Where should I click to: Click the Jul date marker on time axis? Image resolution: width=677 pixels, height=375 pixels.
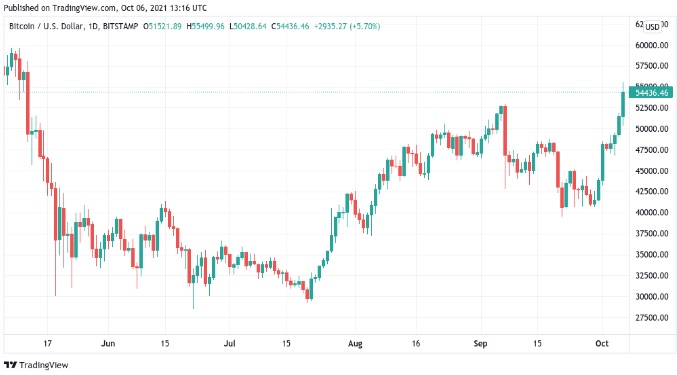(229, 343)
